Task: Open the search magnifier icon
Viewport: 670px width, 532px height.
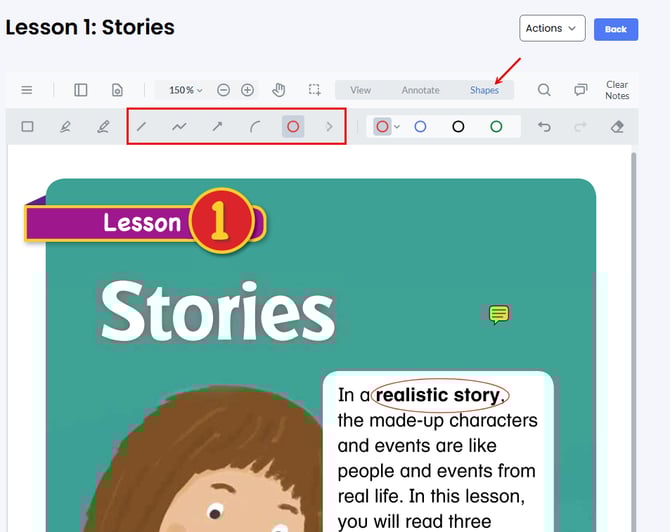Action: (x=544, y=90)
